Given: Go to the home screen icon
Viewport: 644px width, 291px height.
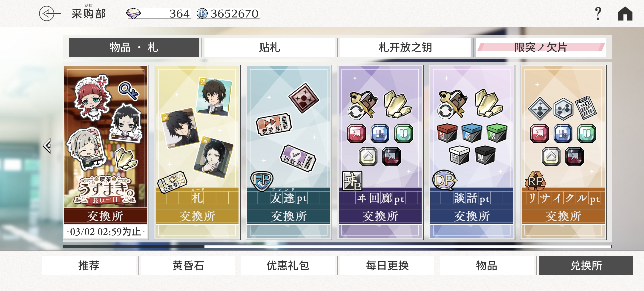Looking at the screenshot, I should 625,14.
